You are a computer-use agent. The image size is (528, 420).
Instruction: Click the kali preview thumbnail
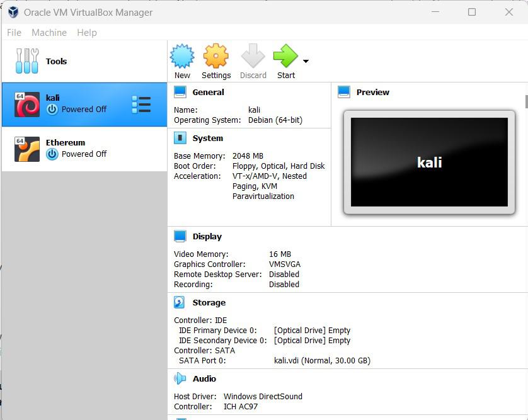[x=428, y=162]
